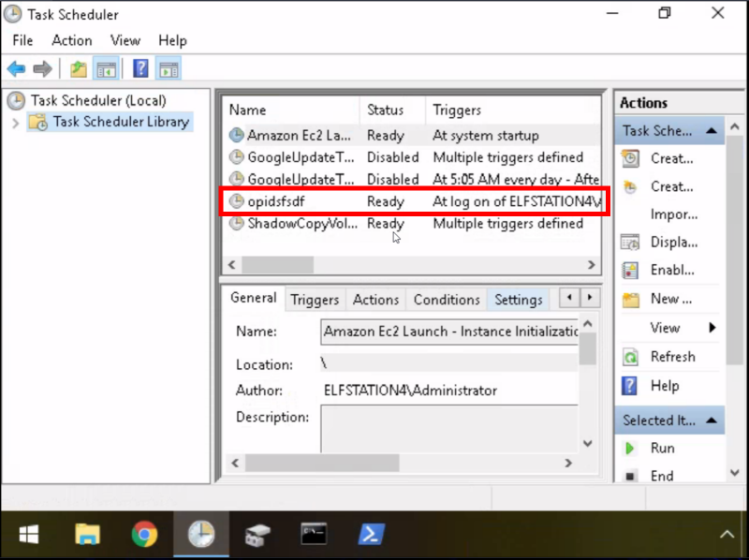Collapse the Selected Item actions section
Image resolution: width=749 pixels, height=560 pixels.
(712, 420)
